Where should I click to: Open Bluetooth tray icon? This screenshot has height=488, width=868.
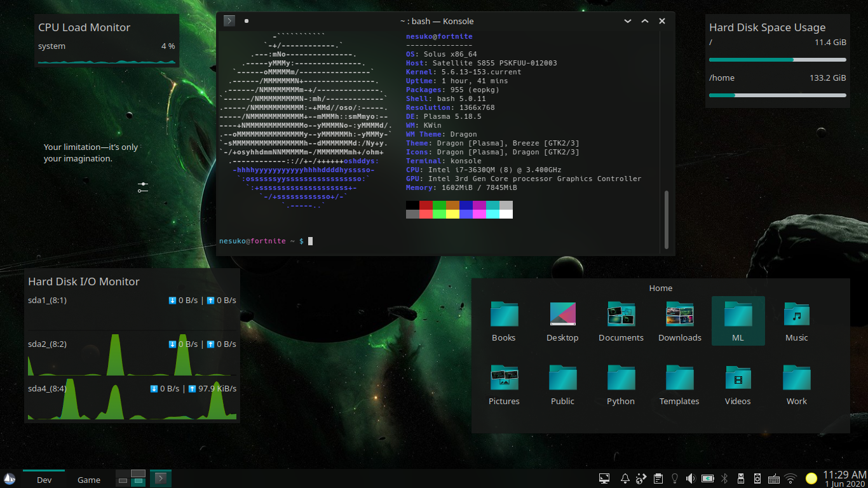(x=724, y=478)
